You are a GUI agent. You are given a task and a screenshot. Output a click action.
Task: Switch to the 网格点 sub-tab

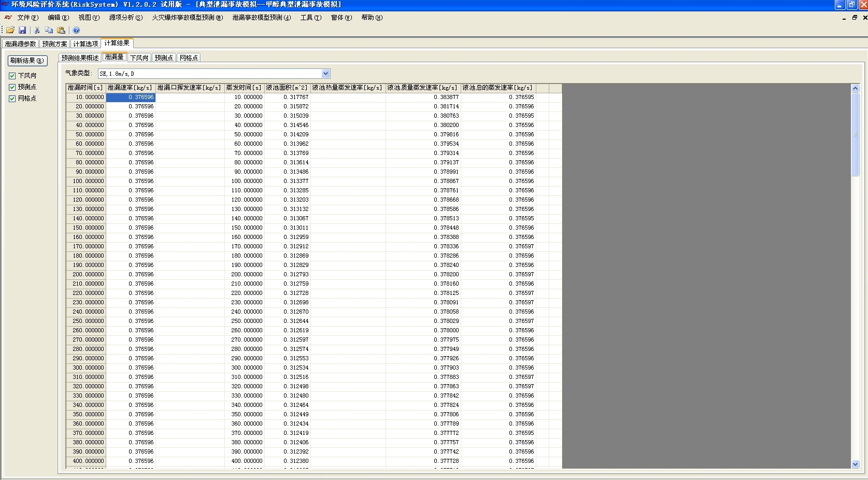pos(189,58)
